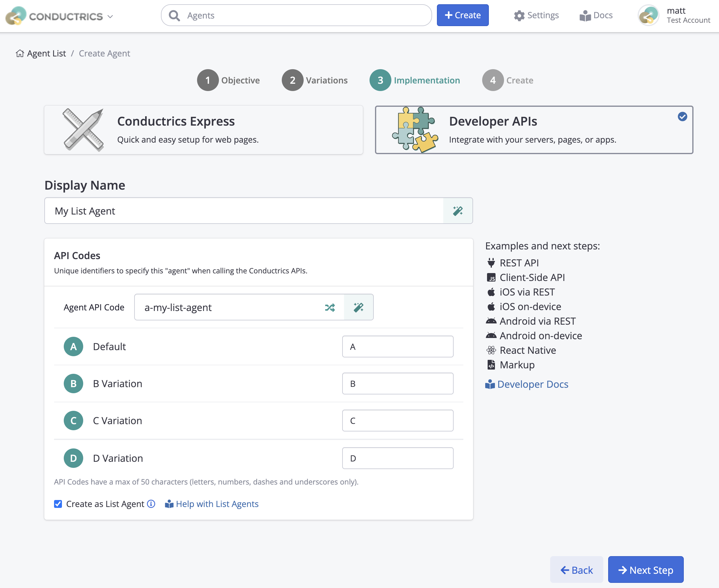Viewport: 719px width, 588px height.
Task: Click shuffle icon in Agent API Code field
Action: click(x=329, y=307)
